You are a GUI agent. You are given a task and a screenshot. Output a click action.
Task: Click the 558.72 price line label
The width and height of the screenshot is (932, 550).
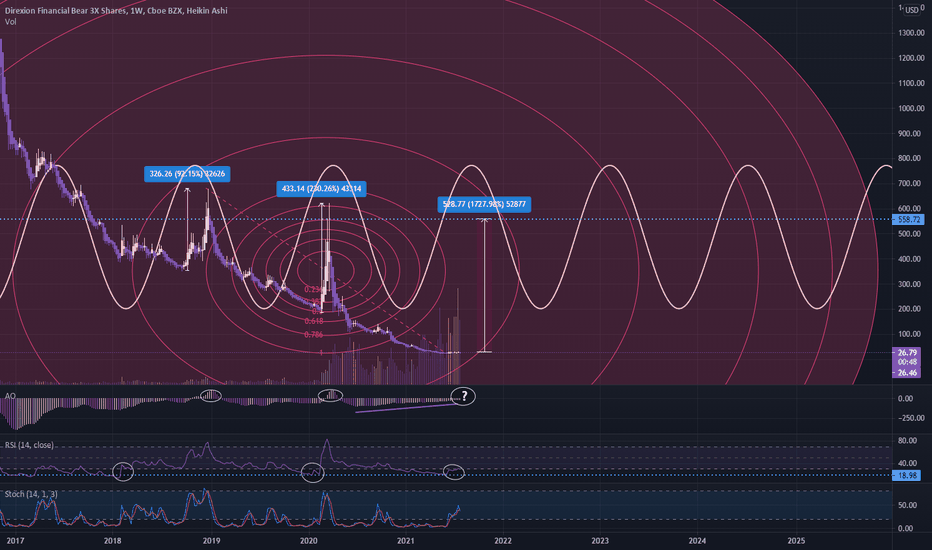pos(908,219)
